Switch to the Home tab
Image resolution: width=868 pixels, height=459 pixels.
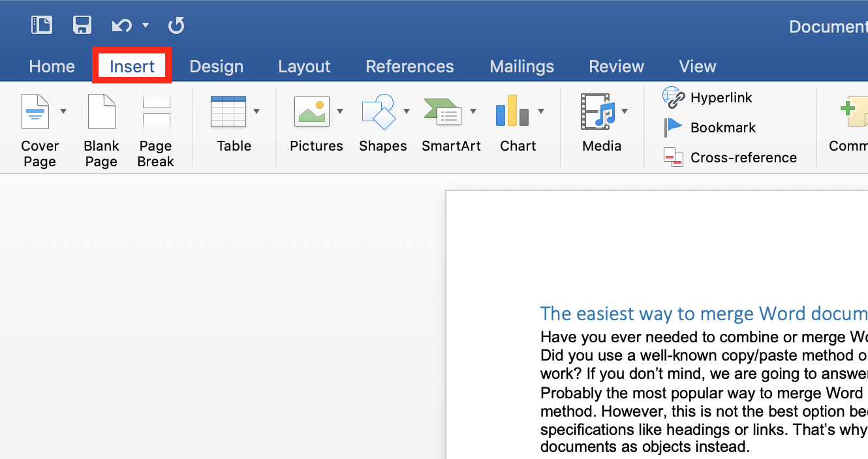point(52,67)
